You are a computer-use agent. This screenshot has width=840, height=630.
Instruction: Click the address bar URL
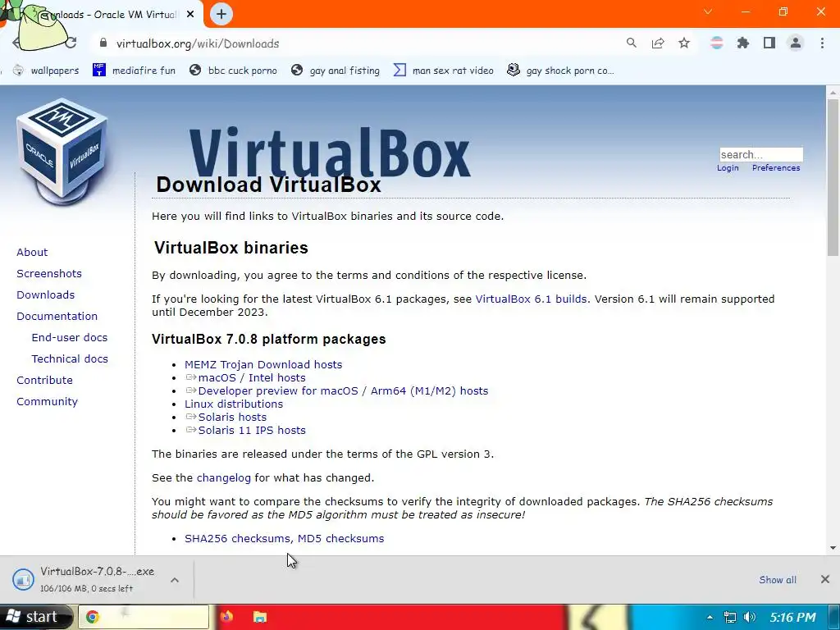coord(198,43)
